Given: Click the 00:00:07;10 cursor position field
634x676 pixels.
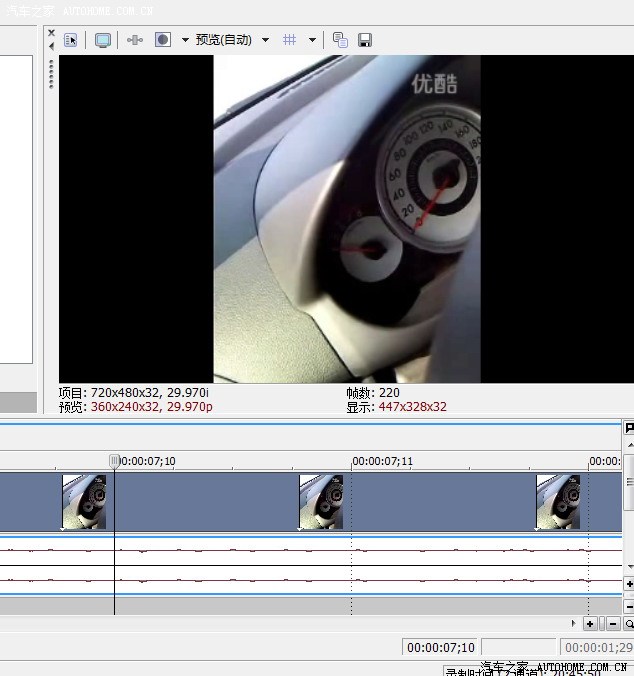Looking at the screenshot, I should point(440,648).
